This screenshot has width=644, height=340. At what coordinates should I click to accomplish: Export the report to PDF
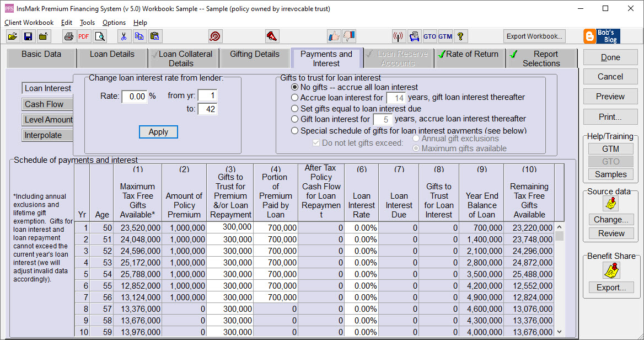83,36
